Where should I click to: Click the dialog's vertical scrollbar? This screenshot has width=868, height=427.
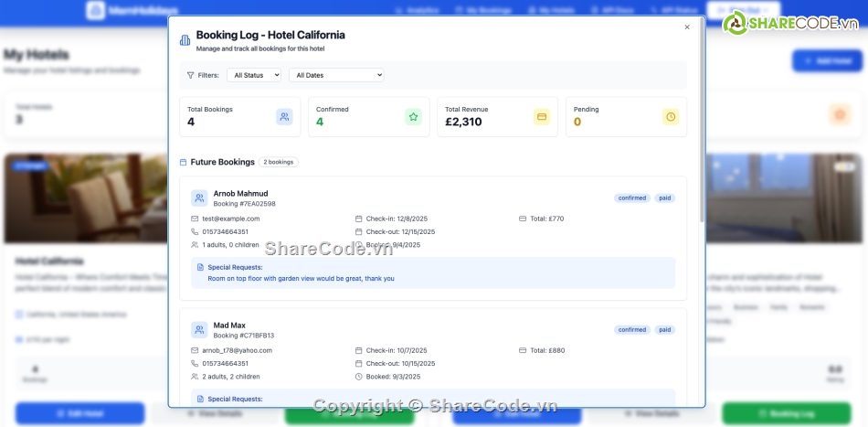tap(701, 128)
